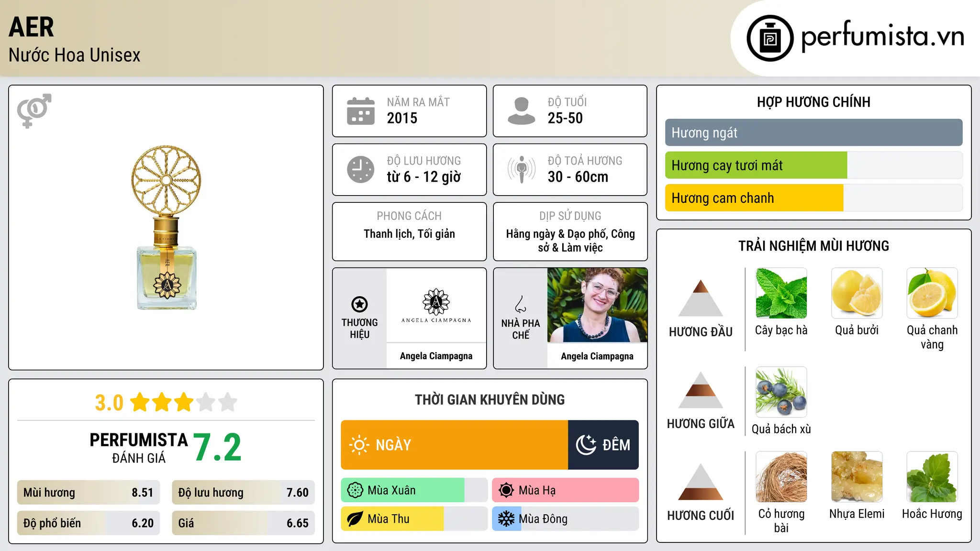Screen dimensions: 980x551
Task: Click the snowflake icon for Mùa Đông
Action: pyautogui.click(x=506, y=519)
